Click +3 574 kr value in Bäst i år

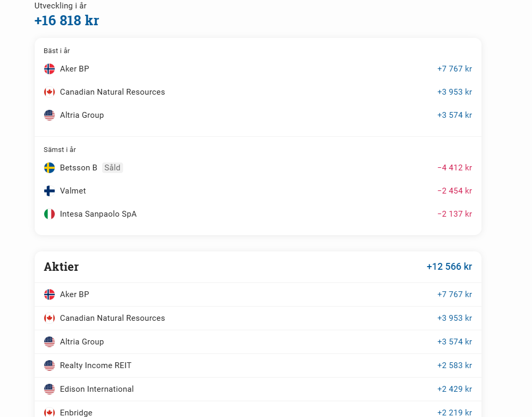tap(455, 115)
